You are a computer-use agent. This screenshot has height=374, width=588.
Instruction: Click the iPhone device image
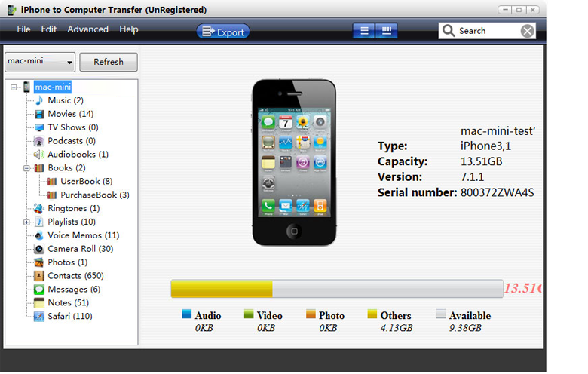tap(294, 162)
